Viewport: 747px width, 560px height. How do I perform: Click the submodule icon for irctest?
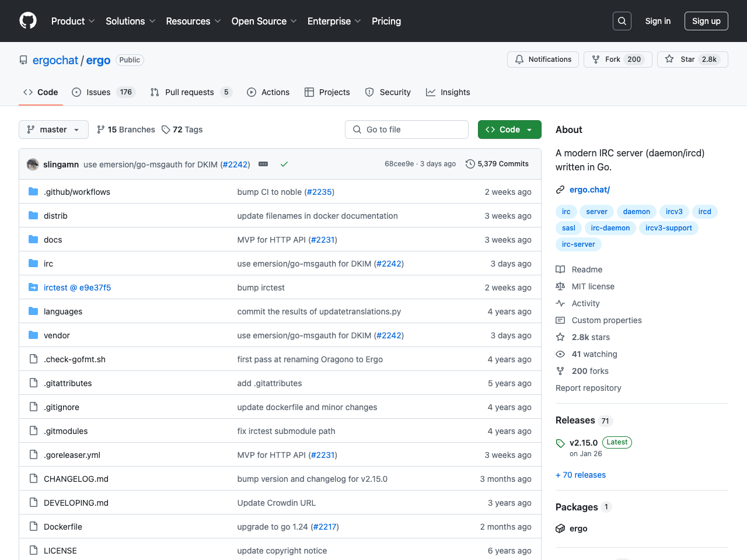pyautogui.click(x=33, y=288)
